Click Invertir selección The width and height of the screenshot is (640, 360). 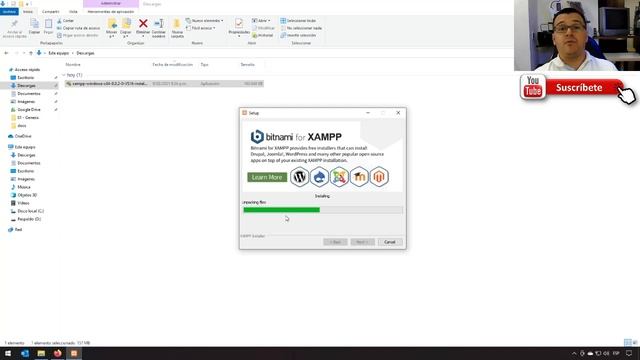[x=298, y=36]
